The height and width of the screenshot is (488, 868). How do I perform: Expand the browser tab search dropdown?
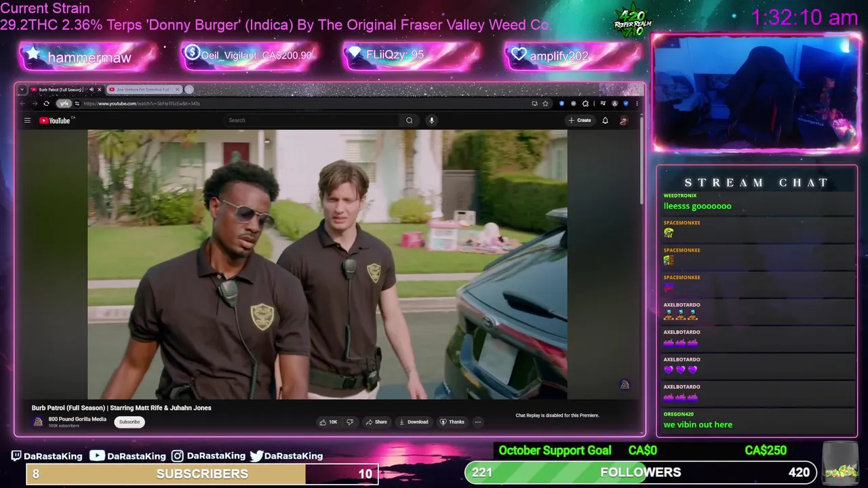coord(22,89)
